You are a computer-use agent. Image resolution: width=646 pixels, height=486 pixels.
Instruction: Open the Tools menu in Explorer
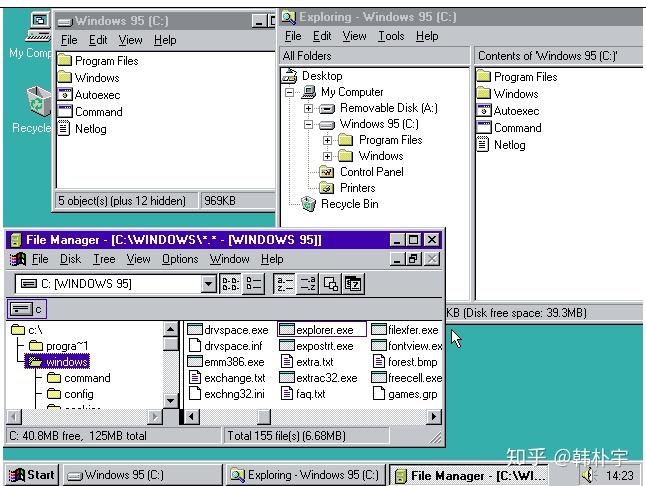coord(391,36)
